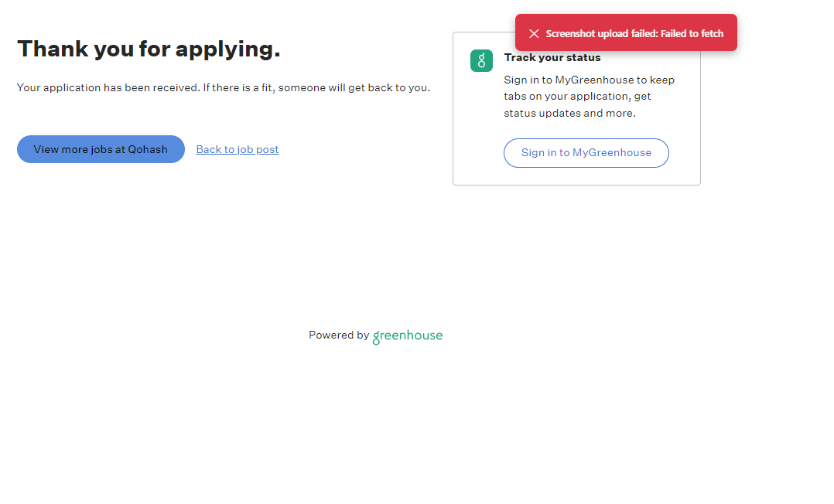The height and width of the screenshot is (504, 834).
Task: Click the greenhouse wordmark logo in the footer
Action: [408, 335]
